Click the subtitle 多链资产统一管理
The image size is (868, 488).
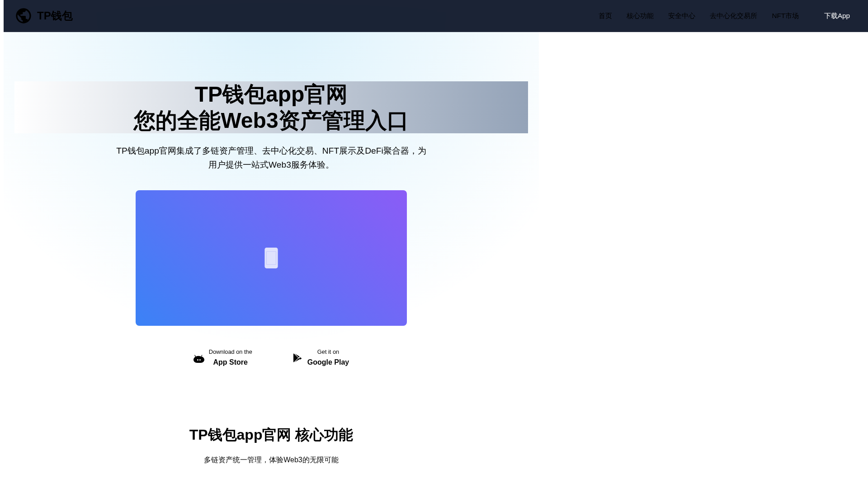(x=271, y=460)
